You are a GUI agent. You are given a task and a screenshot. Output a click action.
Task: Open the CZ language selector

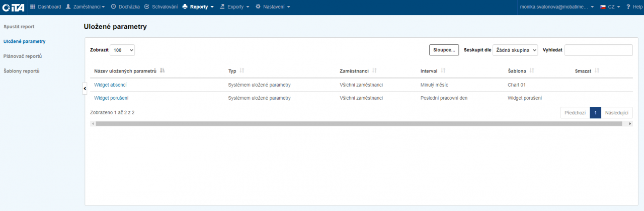click(x=610, y=7)
